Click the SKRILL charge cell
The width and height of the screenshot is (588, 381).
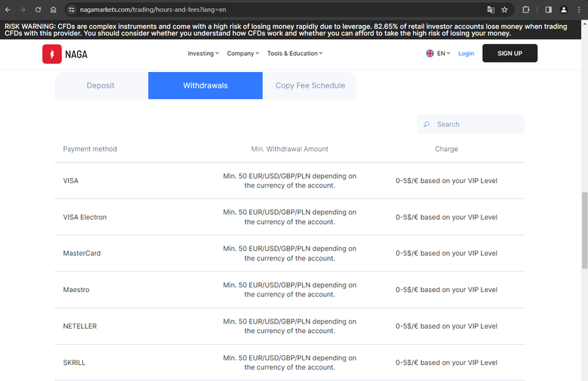(446, 363)
